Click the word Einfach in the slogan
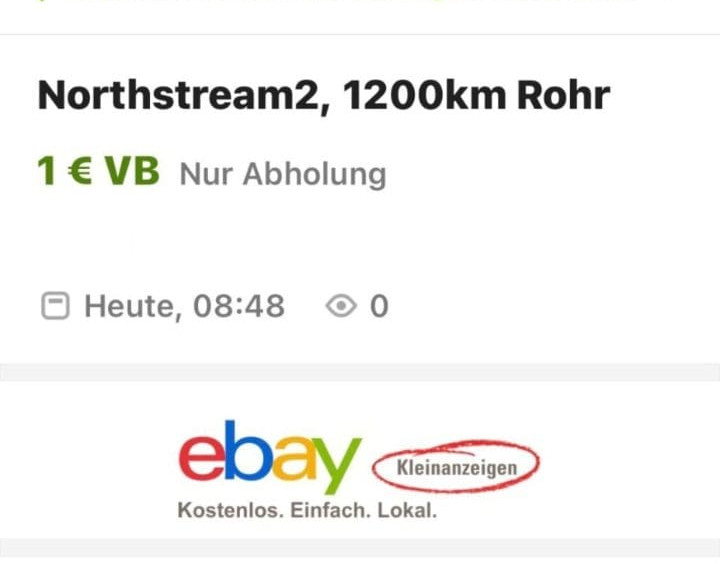 click(330, 510)
